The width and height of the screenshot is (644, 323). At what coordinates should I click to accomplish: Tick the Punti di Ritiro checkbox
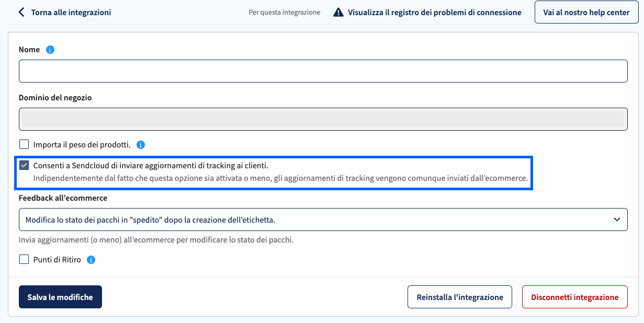(24, 259)
